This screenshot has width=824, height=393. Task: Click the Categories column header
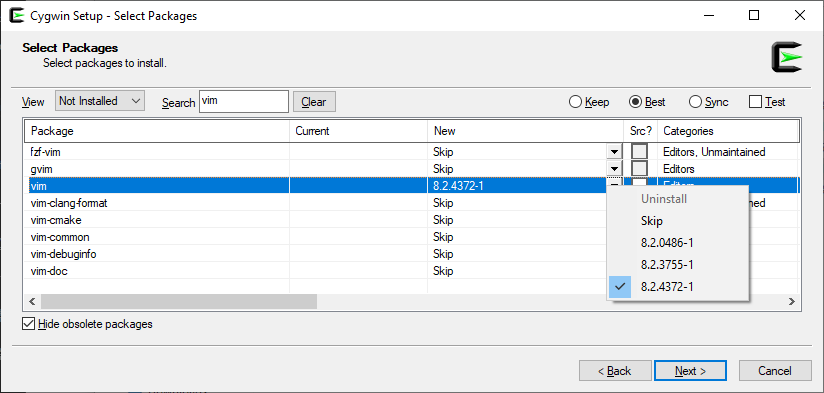click(728, 131)
